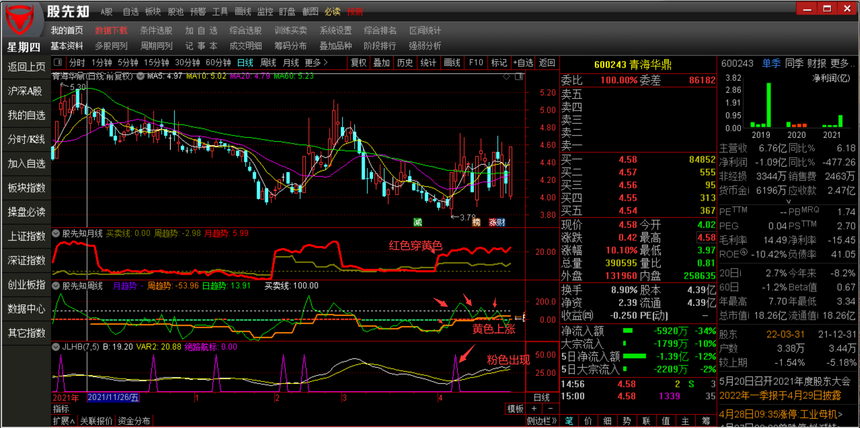Open the 关联报价 bottom tab

[x=96, y=421]
